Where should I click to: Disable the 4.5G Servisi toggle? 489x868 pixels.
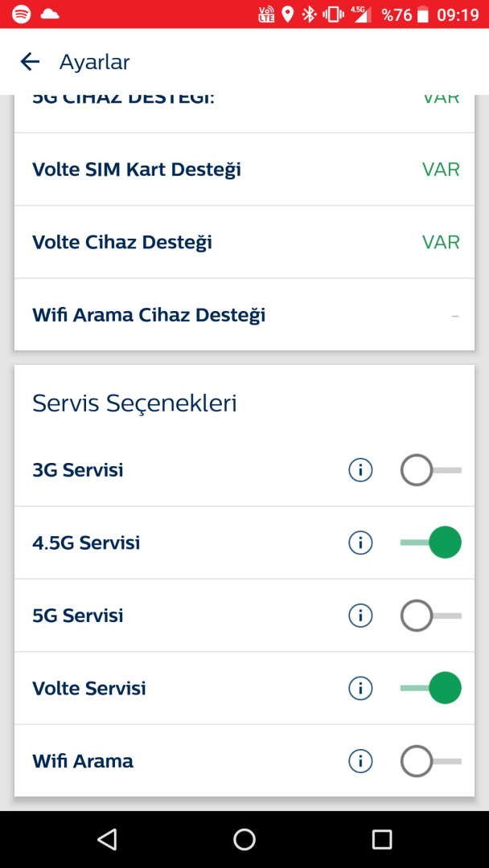[x=430, y=542]
